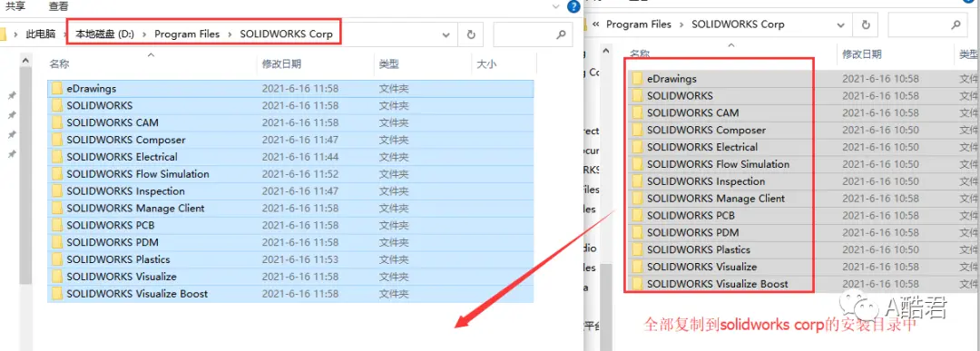Click 此电脑 in the left window breadcrumb
This screenshot has width=980, height=351.
[x=41, y=34]
